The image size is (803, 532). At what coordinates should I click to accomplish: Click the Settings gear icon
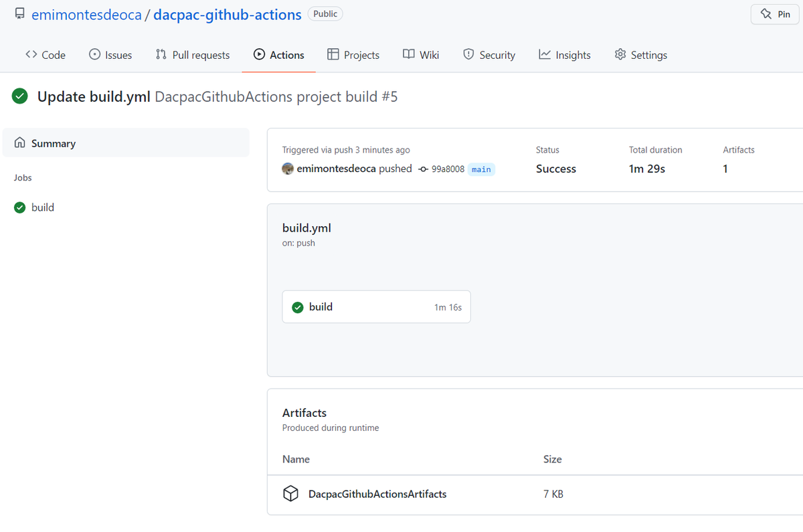point(620,55)
